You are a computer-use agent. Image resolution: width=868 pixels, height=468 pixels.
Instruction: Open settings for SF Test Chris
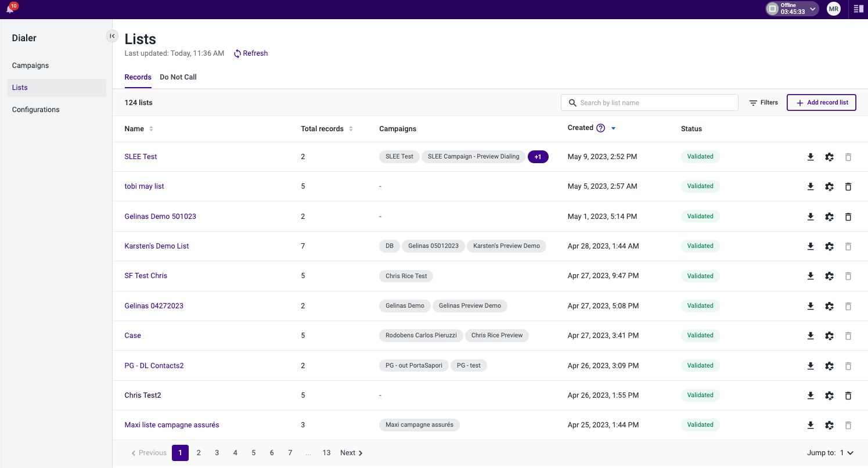click(x=829, y=276)
